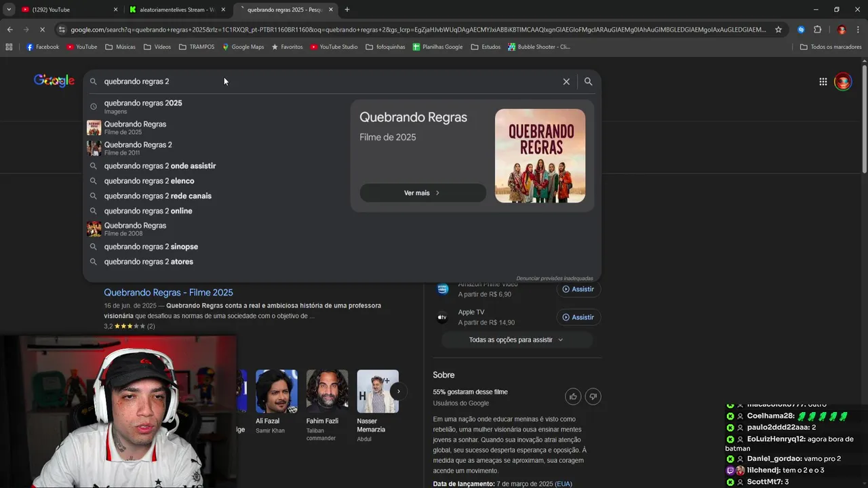Click the URL address bar

pos(418,30)
